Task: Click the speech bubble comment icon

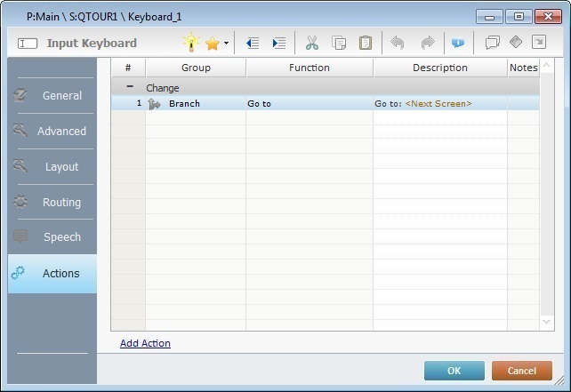Action: tap(492, 43)
